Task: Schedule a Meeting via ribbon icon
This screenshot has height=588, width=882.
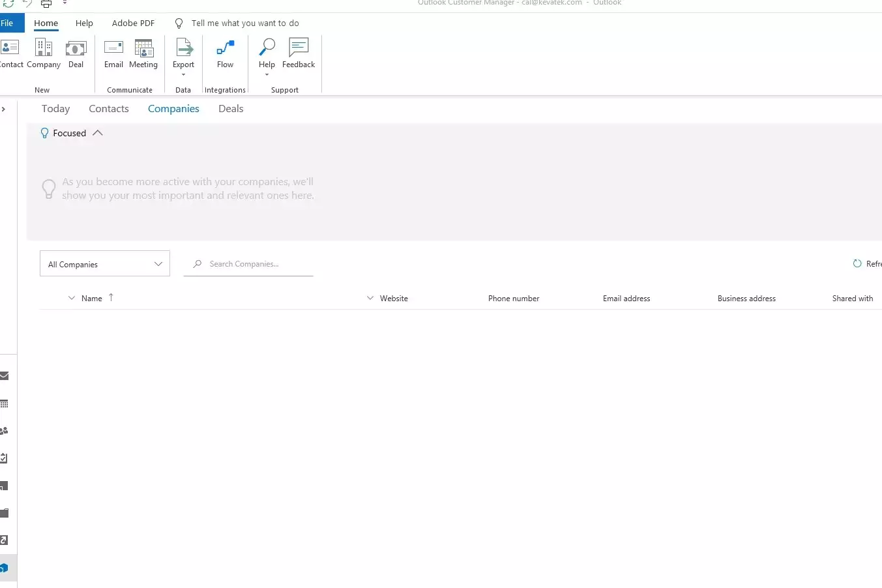Action: click(143, 53)
